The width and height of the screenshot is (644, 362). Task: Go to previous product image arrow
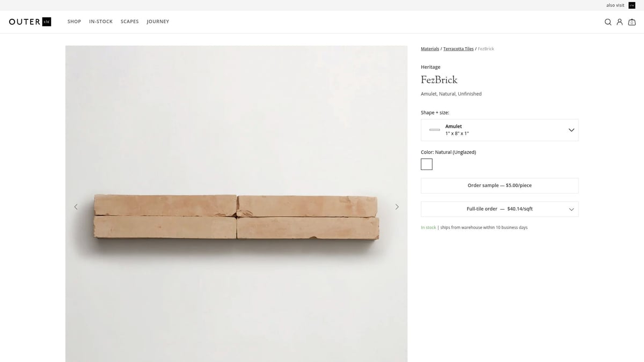pyautogui.click(x=76, y=206)
